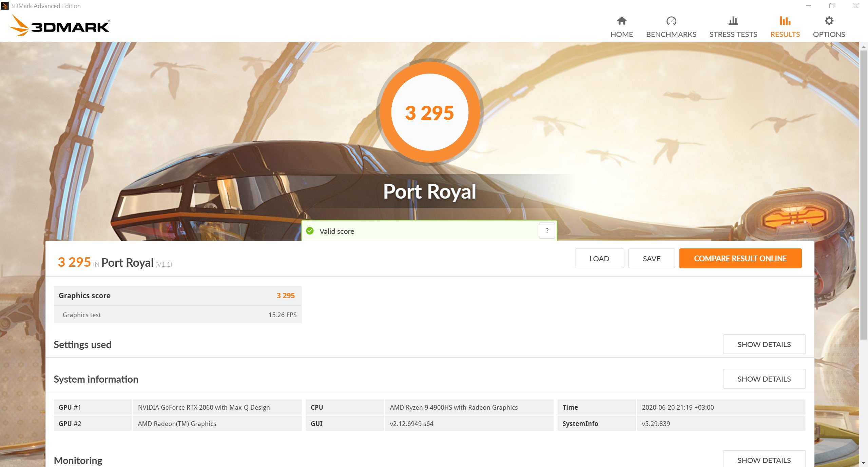
Task: Open the OPTIONS tab
Action: point(829,26)
